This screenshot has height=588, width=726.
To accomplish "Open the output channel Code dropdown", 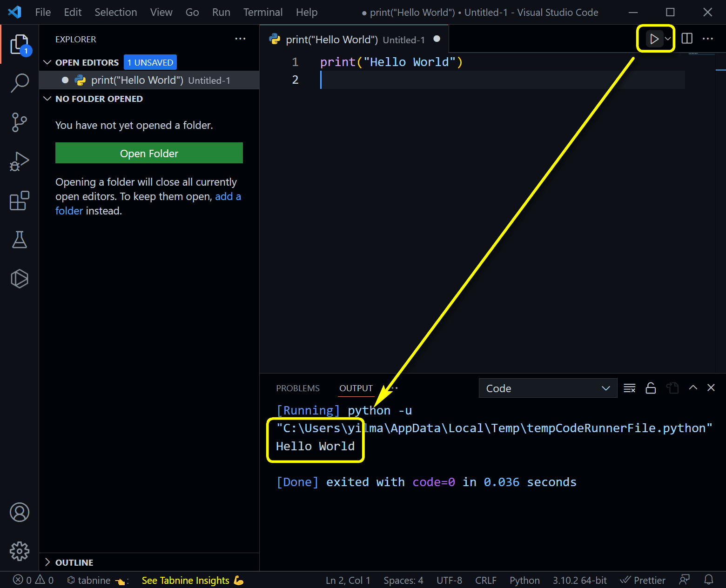I will [548, 388].
